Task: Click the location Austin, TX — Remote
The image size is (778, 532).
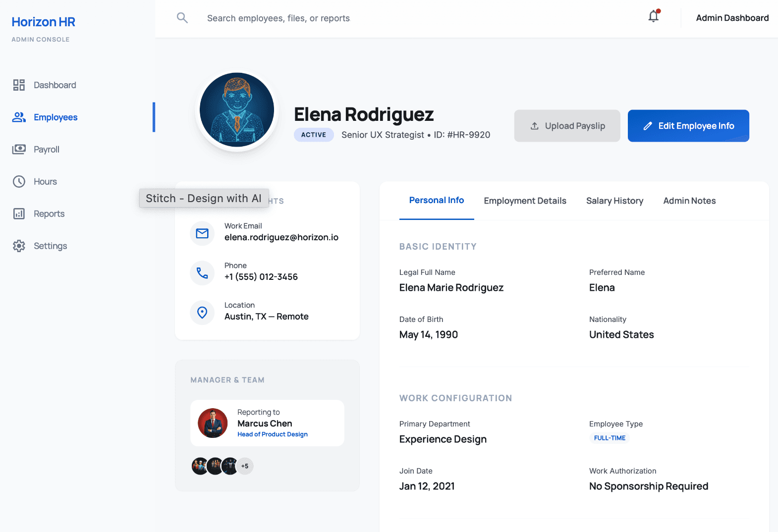Action: tap(267, 317)
